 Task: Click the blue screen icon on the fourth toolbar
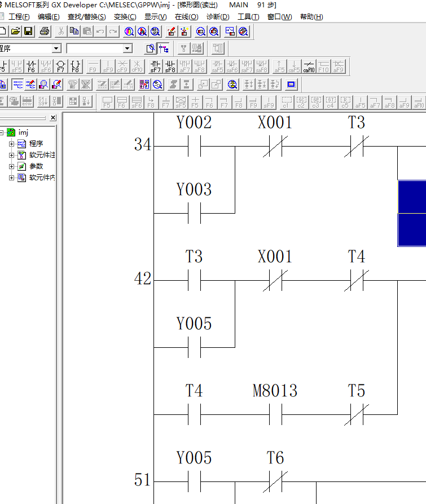tap(291, 85)
